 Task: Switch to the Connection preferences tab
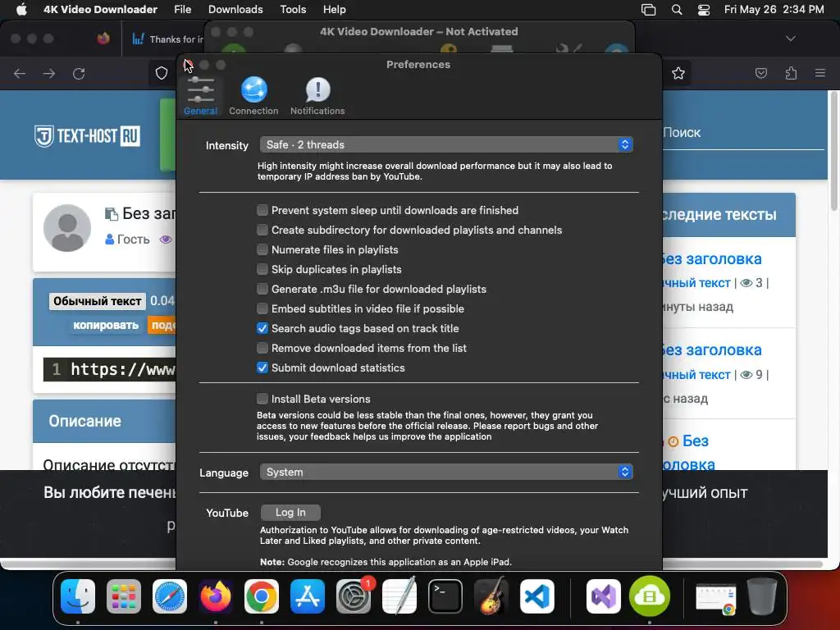pos(253,96)
